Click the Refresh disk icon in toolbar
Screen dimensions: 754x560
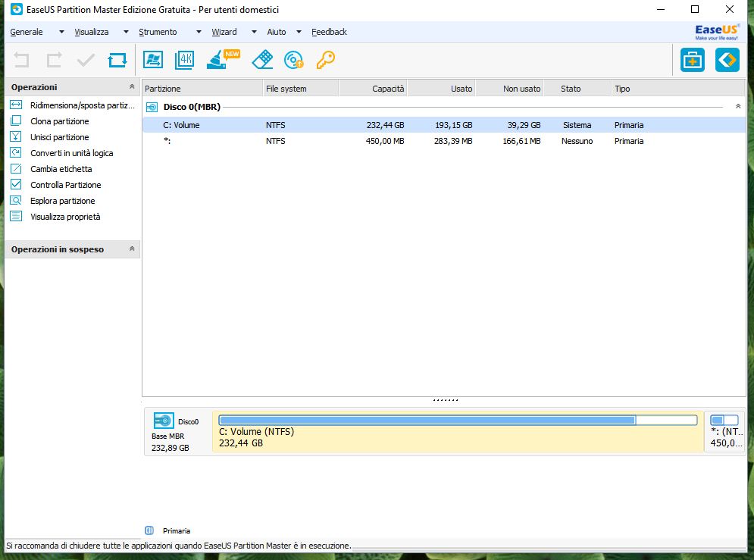coord(117,60)
